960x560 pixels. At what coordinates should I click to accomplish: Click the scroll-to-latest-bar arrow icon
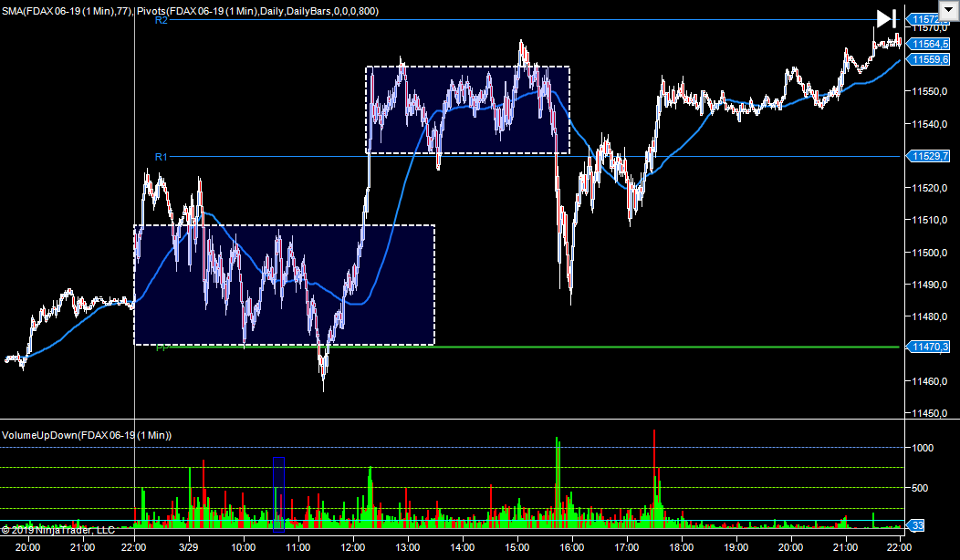[885, 18]
